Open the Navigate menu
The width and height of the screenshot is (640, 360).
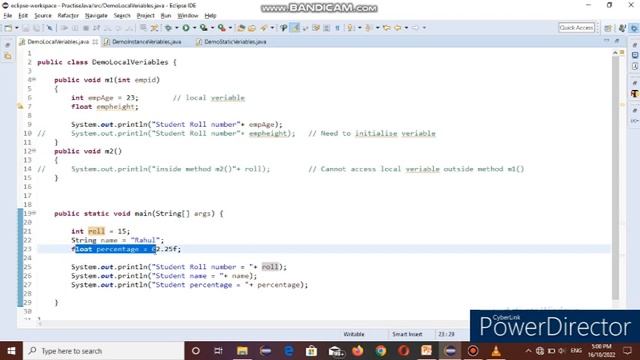pyautogui.click(x=96, y=16)
